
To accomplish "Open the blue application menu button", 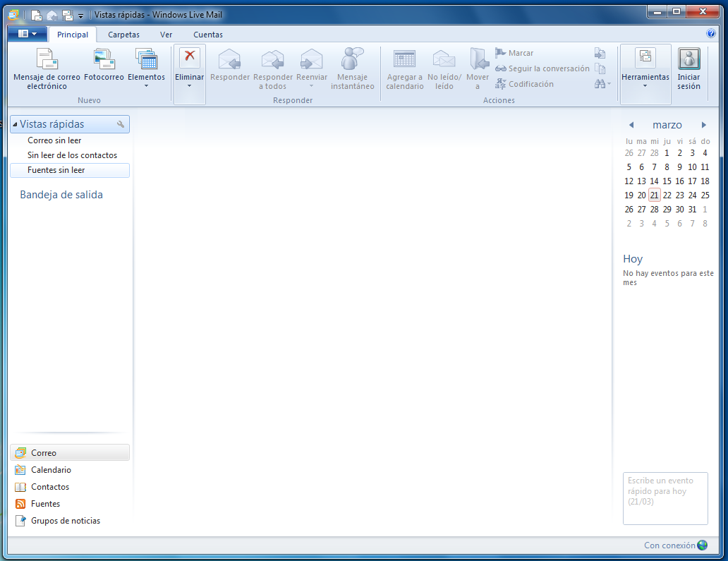I will [28, 34].
